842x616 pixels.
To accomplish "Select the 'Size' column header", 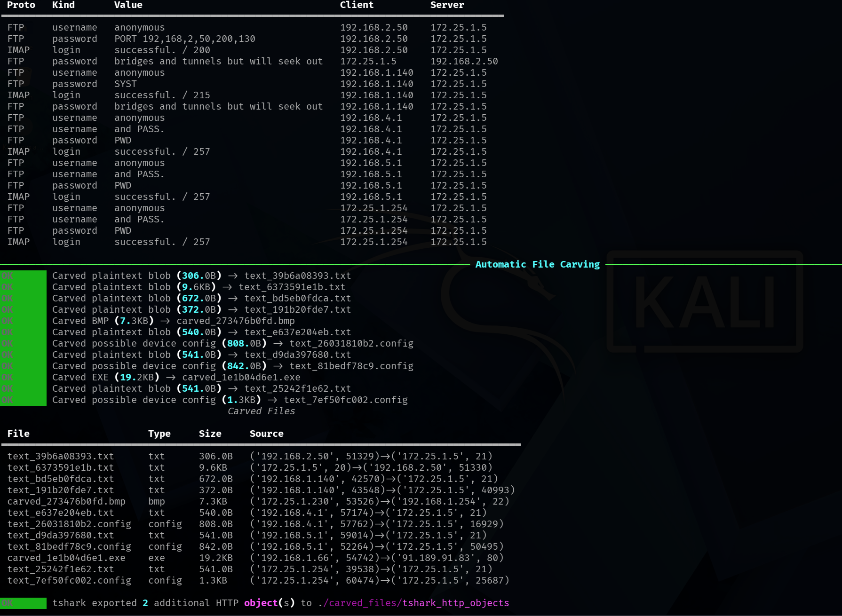I will click(210, 434).
